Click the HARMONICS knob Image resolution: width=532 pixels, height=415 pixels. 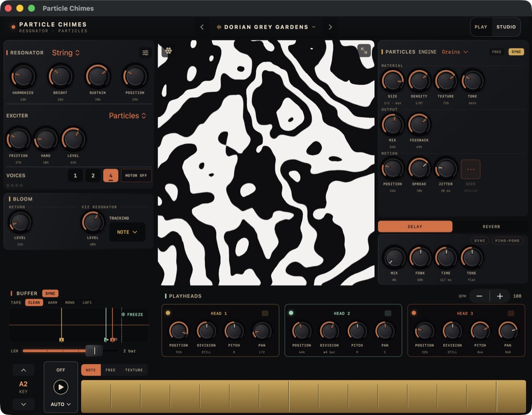coord(23,76)
